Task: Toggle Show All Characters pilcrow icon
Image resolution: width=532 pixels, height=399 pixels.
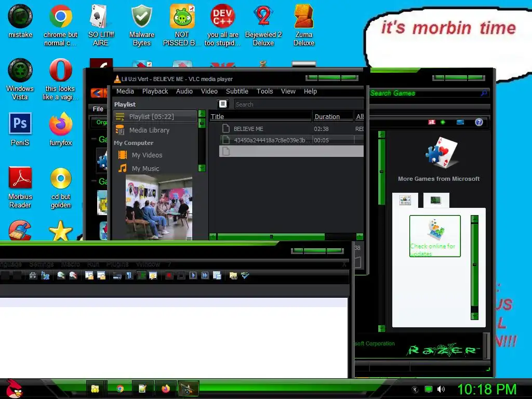Action: click(x=129, y=275)
